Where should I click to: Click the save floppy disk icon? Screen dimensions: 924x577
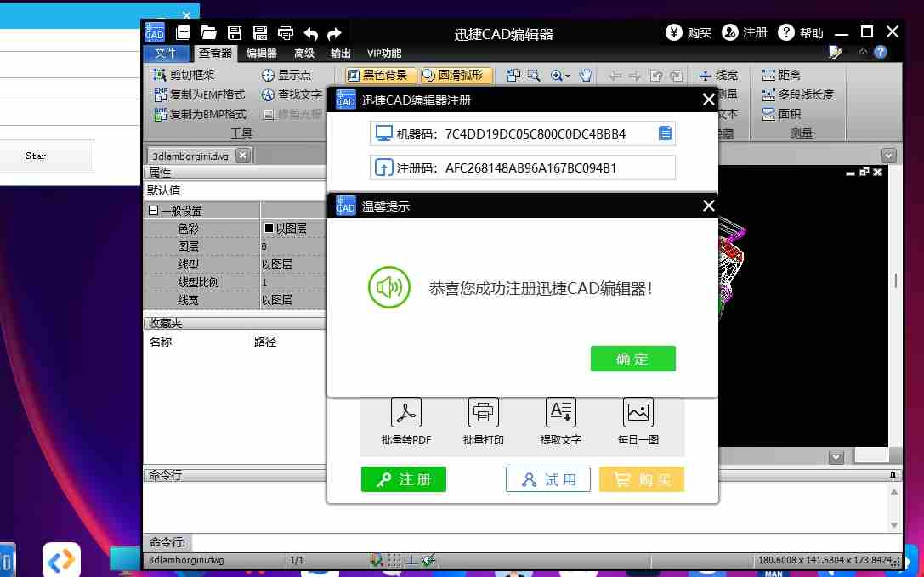[235, 33]
